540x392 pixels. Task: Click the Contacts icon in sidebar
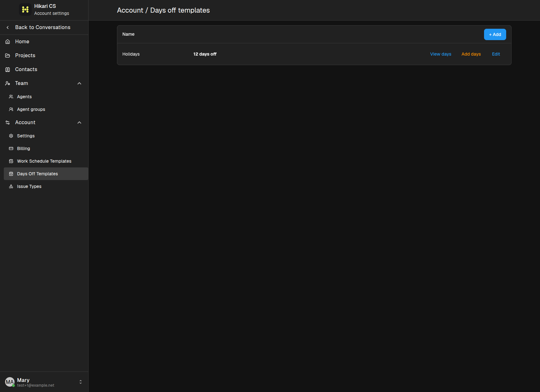click(8, 69)
